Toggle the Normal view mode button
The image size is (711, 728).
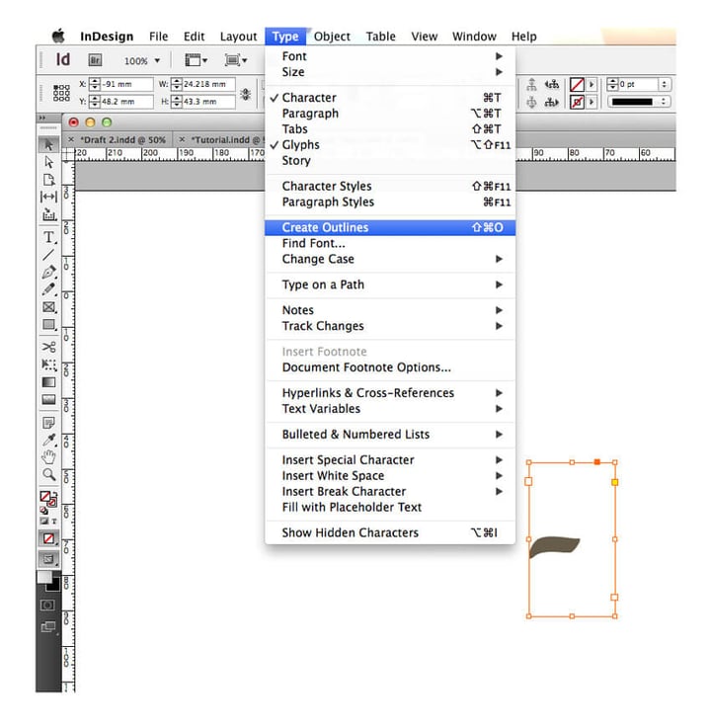(48, 558)
